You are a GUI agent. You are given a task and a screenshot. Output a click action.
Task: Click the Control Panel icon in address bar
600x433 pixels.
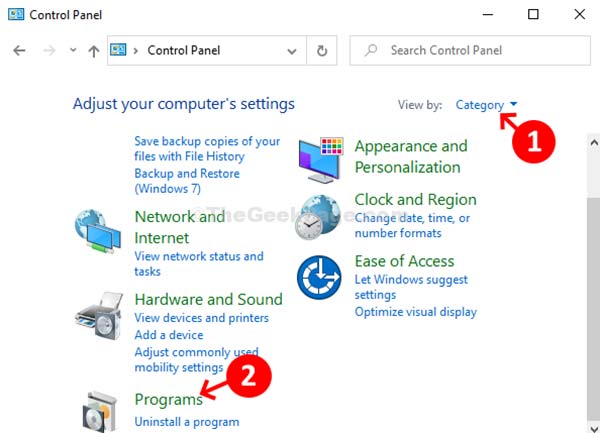[x=118, y=50]
